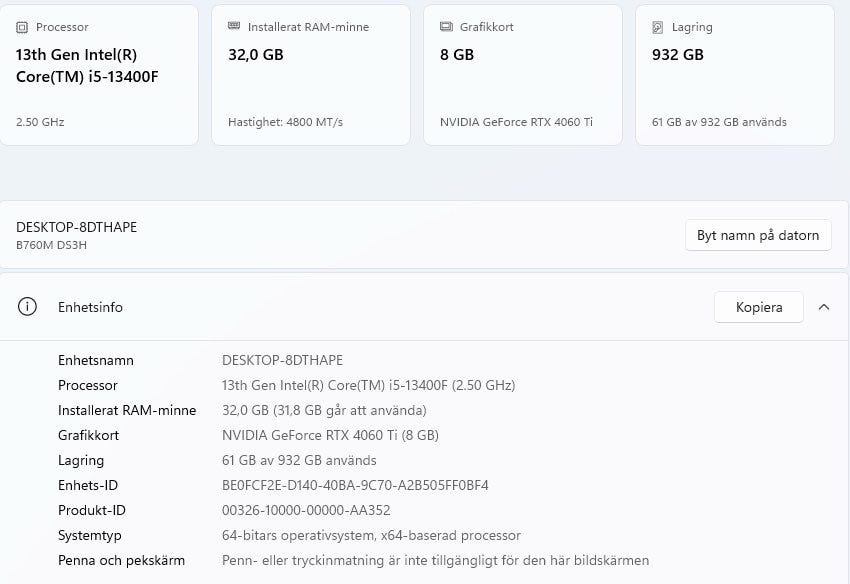The image size is (850, 584).
Task: Click the B760M DS3H model label
Action: click(x=51, y=245)
